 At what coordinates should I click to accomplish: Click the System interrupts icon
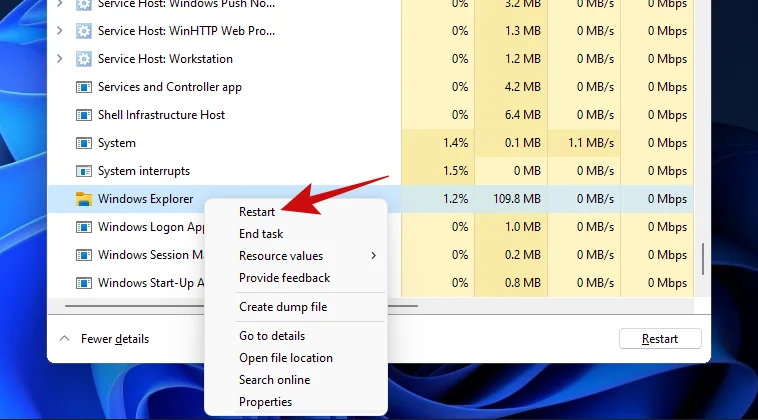[84, 171]
